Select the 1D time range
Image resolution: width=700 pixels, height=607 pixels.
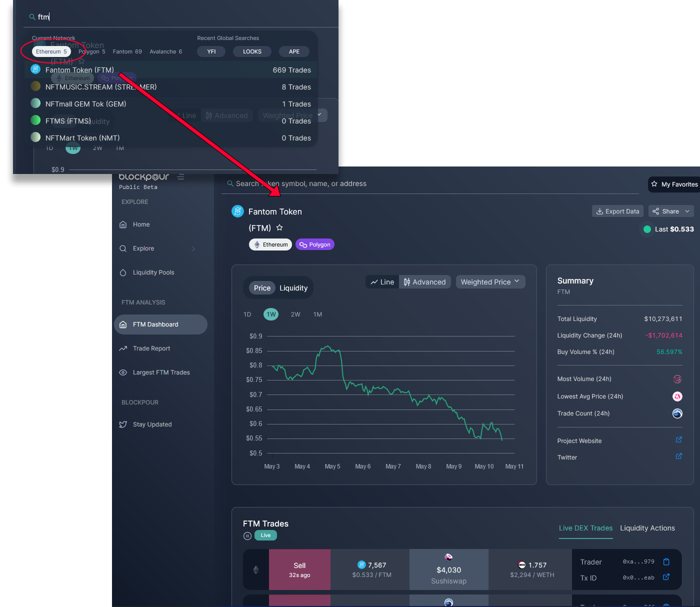[x=247, y=314]
